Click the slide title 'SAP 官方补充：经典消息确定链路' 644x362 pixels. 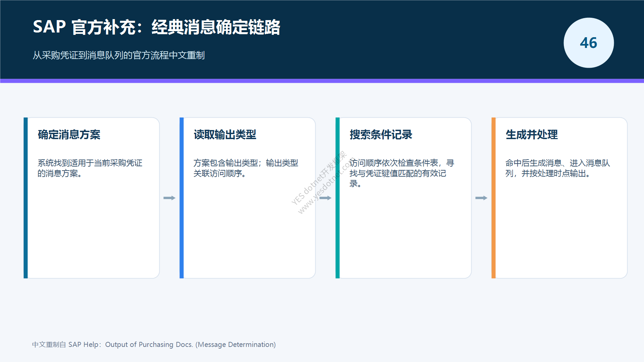tap(156, 27)
